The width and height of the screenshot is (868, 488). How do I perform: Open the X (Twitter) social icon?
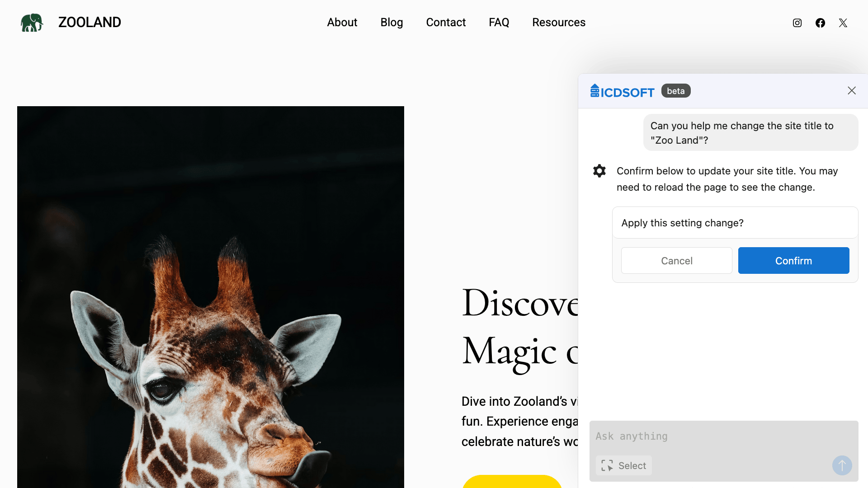tap(843, 23)
